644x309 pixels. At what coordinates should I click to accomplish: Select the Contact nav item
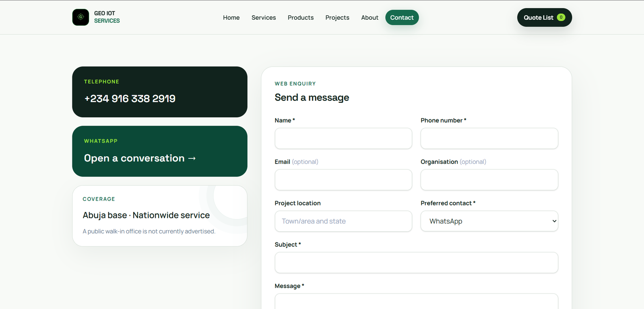point(402,17)
